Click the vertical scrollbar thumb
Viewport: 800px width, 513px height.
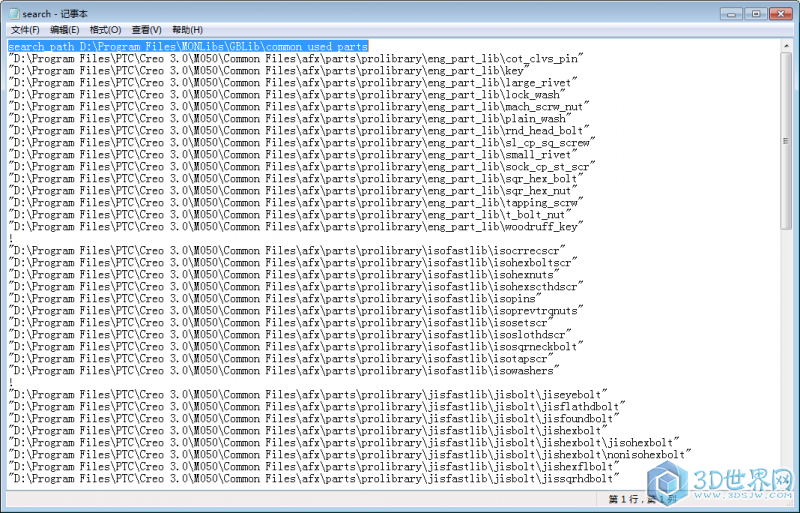tap(786, 140)
